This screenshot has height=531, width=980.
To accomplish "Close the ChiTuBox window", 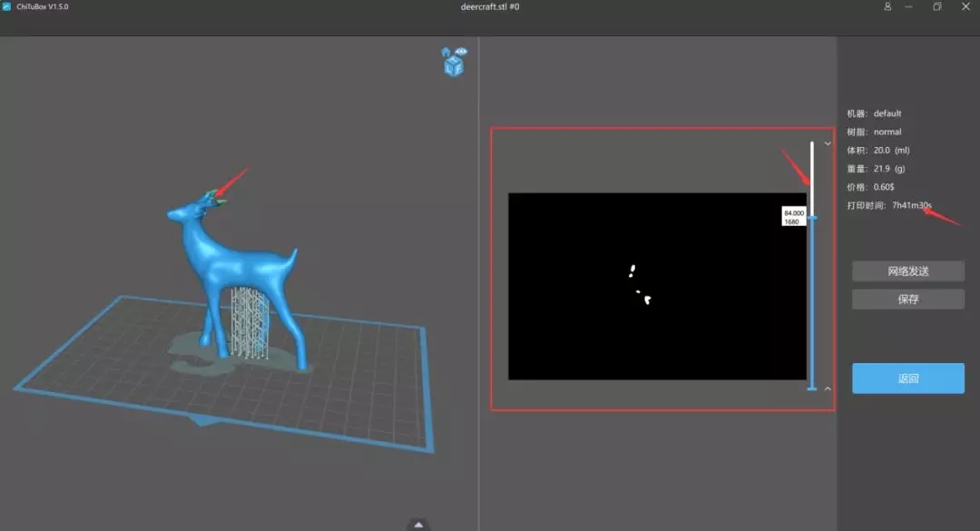I will pos(964,6).
